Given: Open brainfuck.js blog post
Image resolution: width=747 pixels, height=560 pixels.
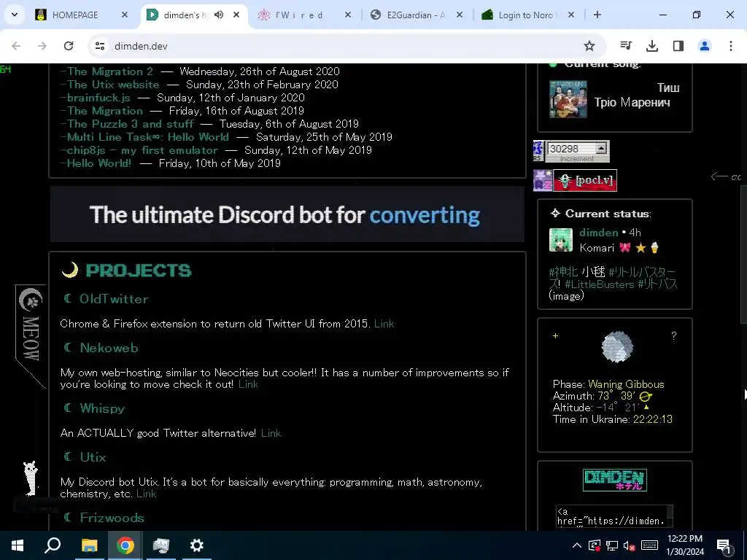Looking at the screenshot, I should (x=98, y=98).
